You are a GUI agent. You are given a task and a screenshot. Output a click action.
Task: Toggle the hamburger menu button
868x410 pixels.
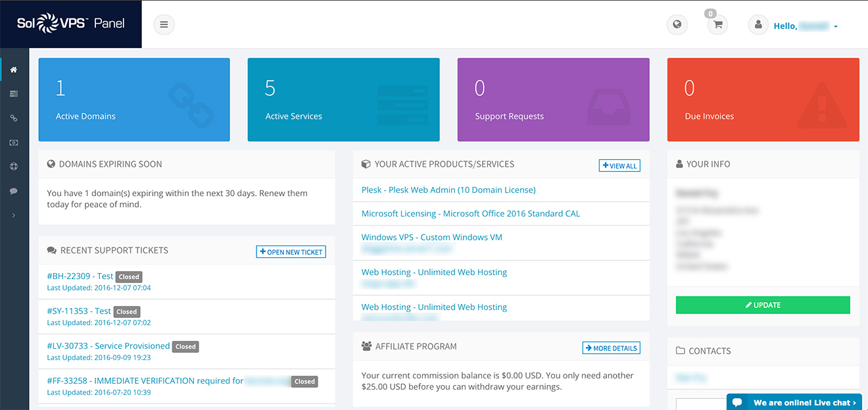tap(164, 25)
